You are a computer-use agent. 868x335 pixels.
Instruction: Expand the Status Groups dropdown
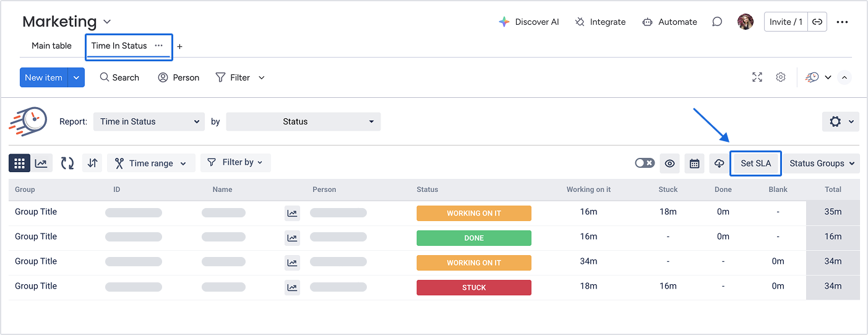(822, 163)
